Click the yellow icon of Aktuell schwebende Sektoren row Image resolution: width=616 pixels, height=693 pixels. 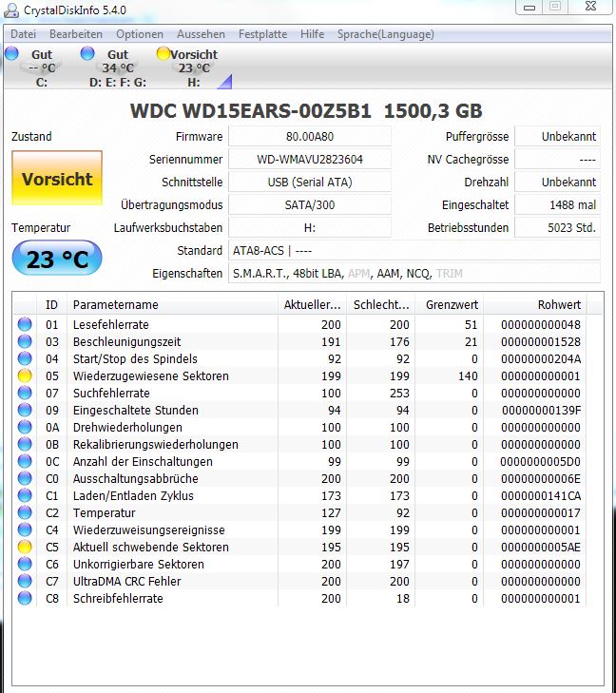(x=25, y=547)
